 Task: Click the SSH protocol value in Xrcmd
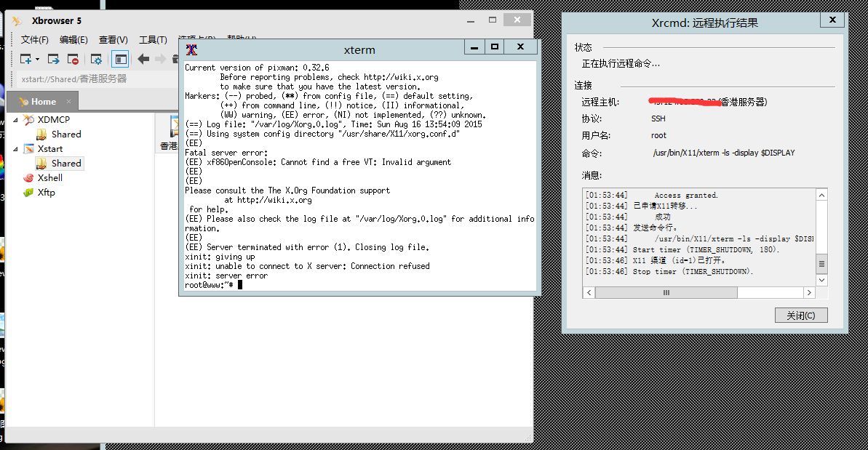[658, 118]
